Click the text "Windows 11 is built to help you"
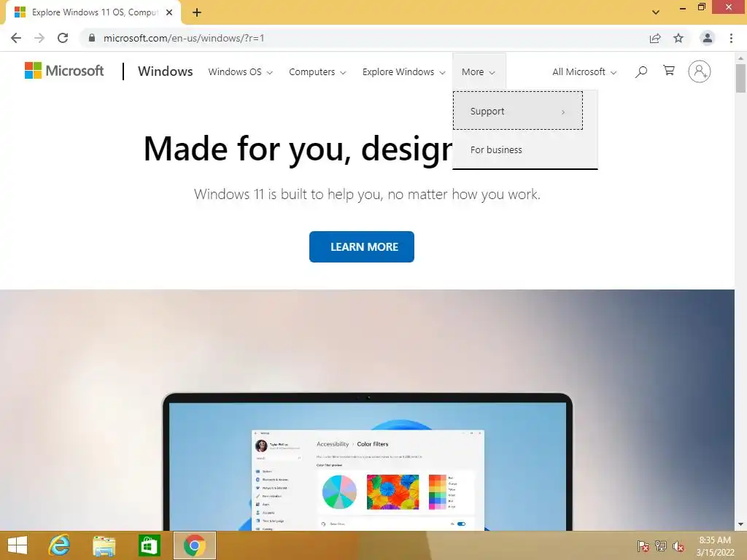 (288, 194)
